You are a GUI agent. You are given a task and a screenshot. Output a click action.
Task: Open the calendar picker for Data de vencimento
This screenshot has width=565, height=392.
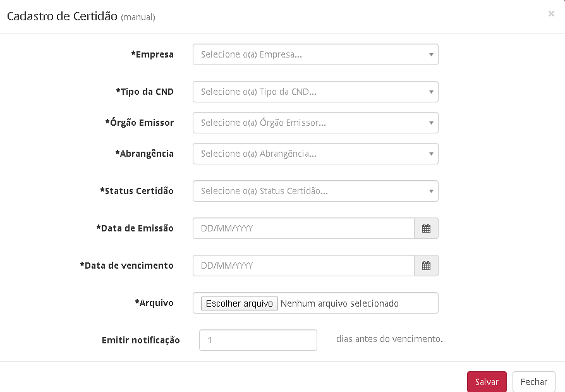point(426,266)
